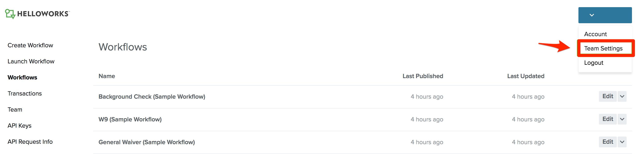Expand W9 workflow options chevron
Screen dimensions: 644x154
point(622,119)
